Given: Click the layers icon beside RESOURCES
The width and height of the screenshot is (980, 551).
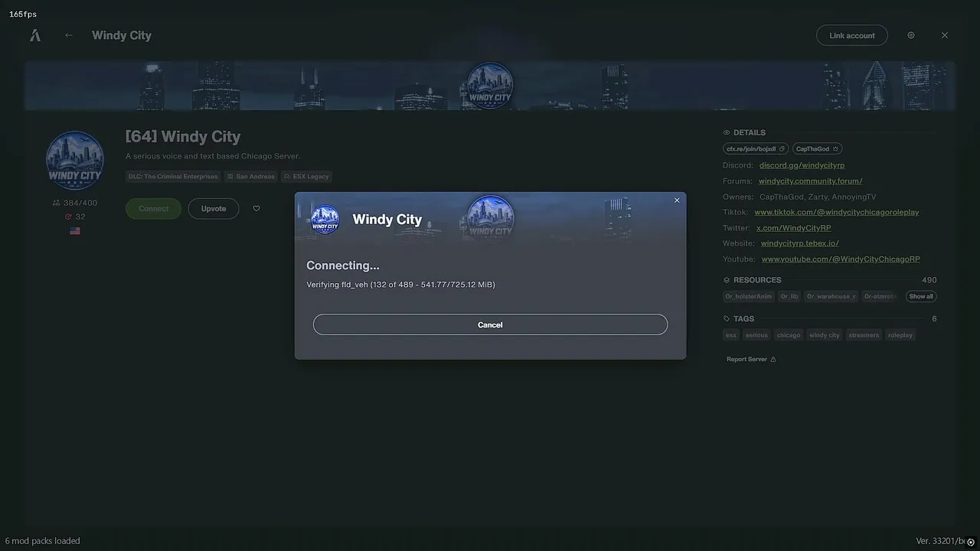Looking at the screenshot, I should click(x=727, y=280).
